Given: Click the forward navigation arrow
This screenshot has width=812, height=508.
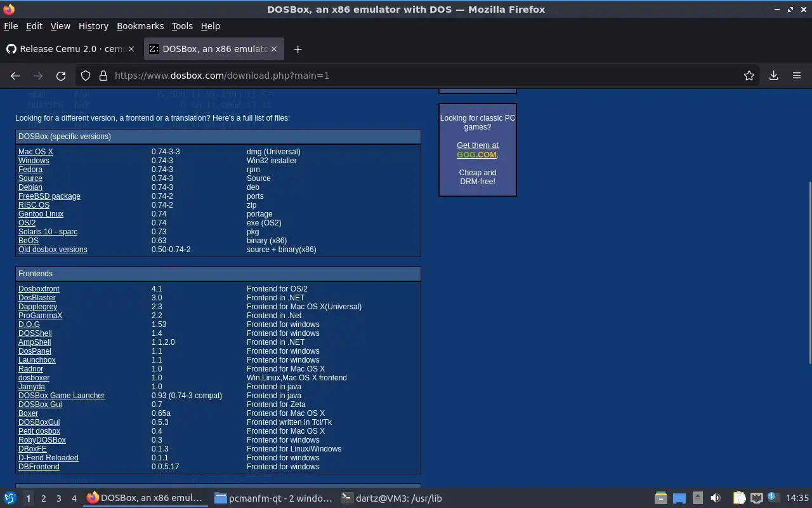Looking at the screenshot, I should click(38, 76).
